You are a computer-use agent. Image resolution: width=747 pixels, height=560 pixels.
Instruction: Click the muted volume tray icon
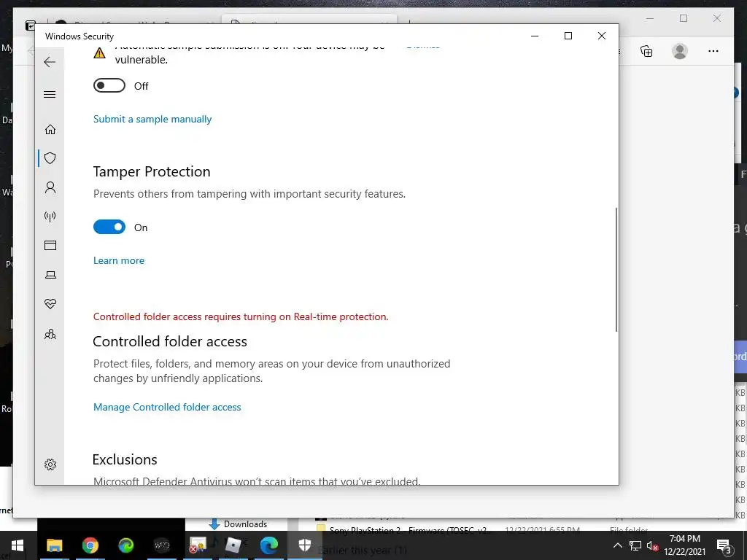[652, 545]
